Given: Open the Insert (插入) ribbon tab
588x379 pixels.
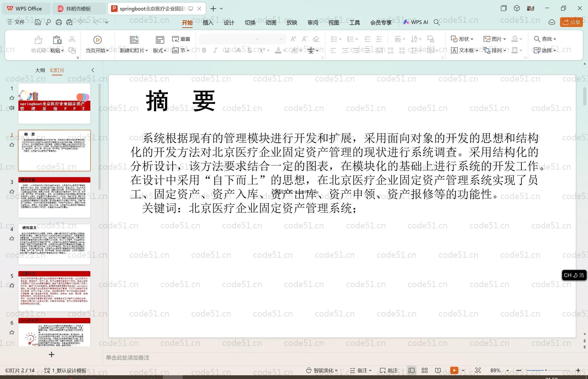Looking at the screenshot, I should coord(208,23).
